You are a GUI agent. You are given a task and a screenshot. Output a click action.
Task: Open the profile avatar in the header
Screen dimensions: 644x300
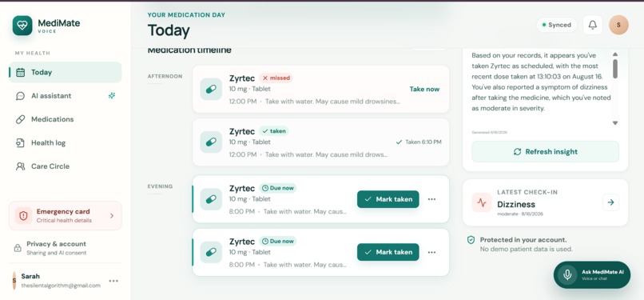(x=619, y=25)
